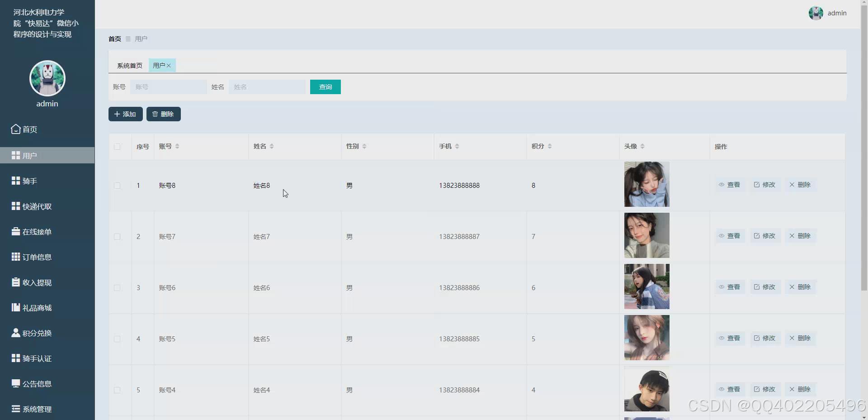Image resolution: width=868 pixels, height=420 pixels.
Task: Click the admin username in top header
Action: [837, 13]
